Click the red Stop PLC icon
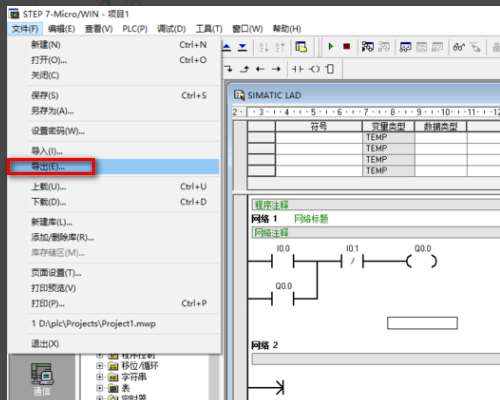Viewport: 500px width, 400px height. pos(347,46)
